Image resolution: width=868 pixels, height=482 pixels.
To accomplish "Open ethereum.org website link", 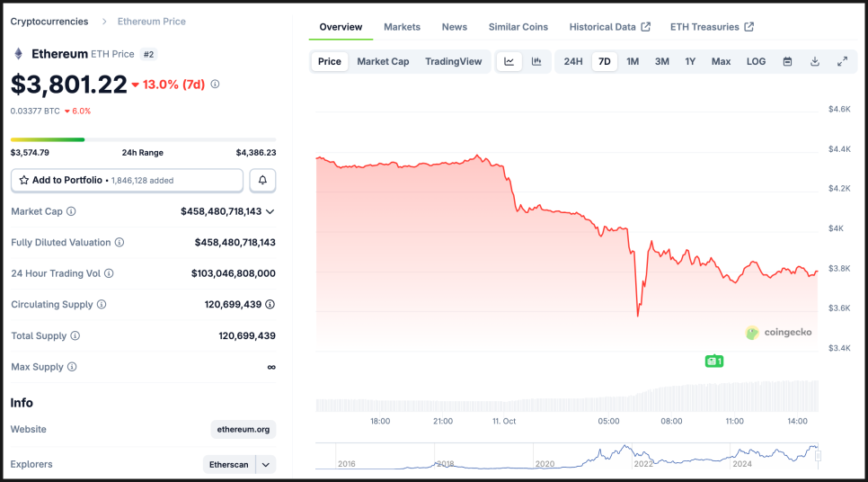I will [244, 429].
